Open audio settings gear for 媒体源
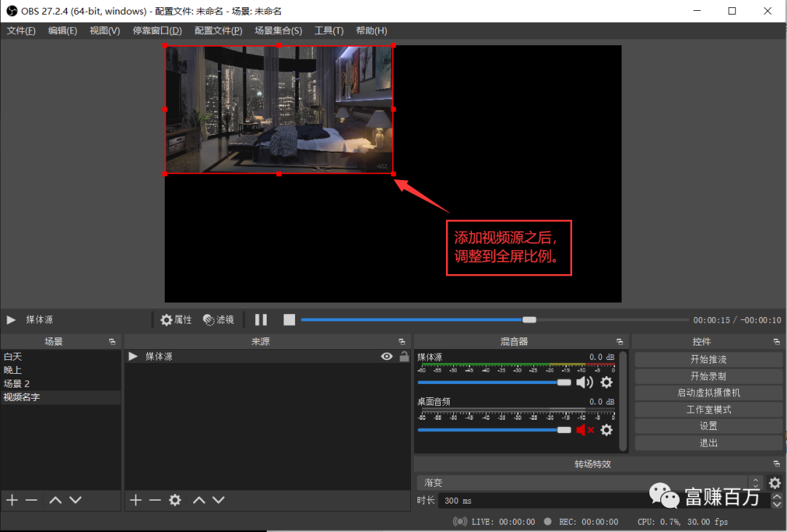787x532 pixels. 606,382
